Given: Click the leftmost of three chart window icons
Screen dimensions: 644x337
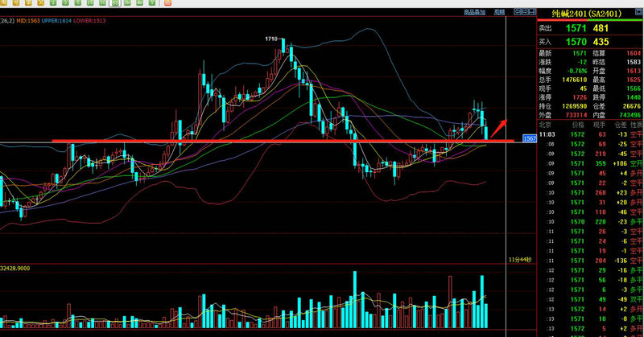Looking at the screenshot, I should click(519, 13).
